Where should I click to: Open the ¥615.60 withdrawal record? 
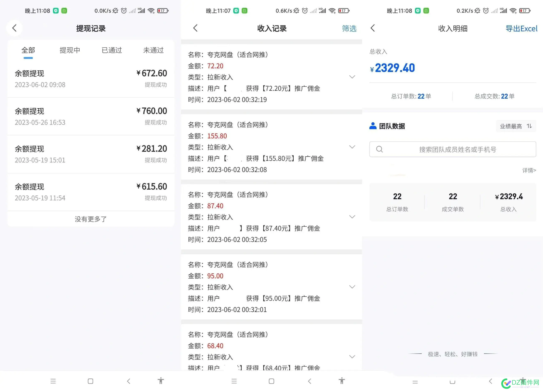(91, 192)
